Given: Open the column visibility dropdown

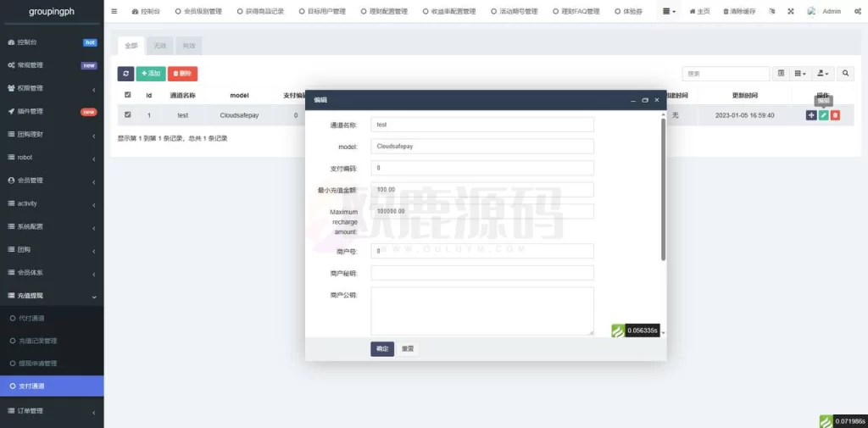Looking at the screenshot, I should 800,73.
